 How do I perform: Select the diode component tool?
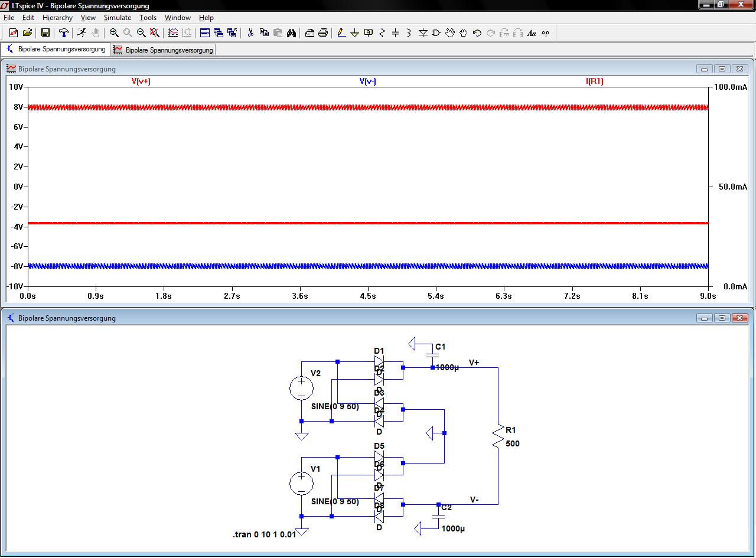423,33
